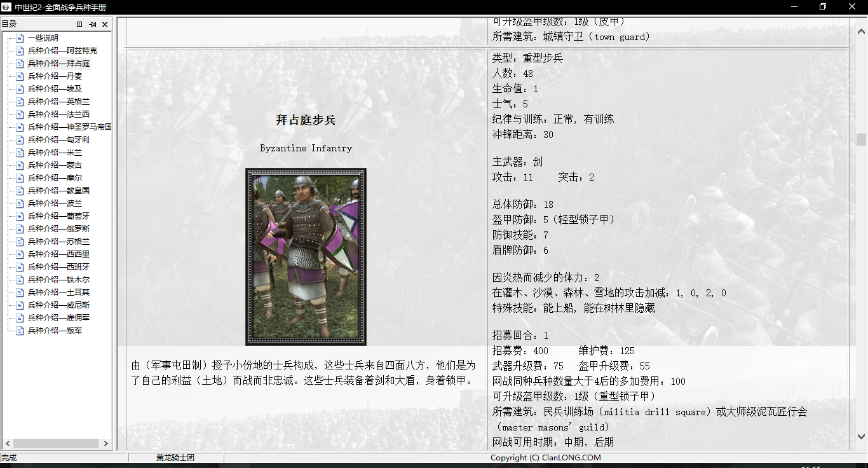Toggle auto-hide pin on 目录 panel
868x468 pixels.
pos(93,24)
